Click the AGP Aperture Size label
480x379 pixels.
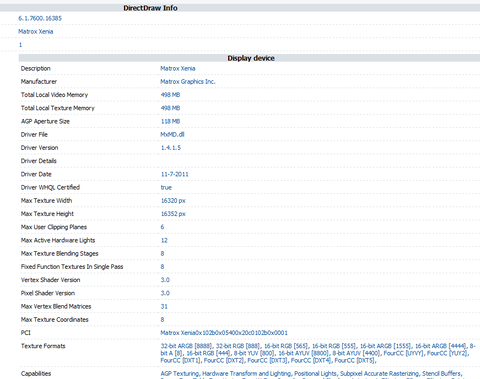45,121
